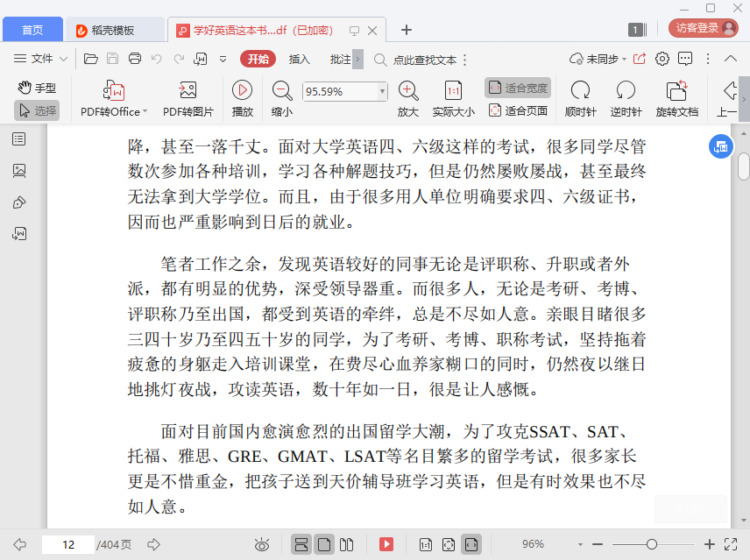Viewport: 750px width, 560px height.
Task: Open the annotation stamp panel in sidebar
Action: [x=19, y=202]
